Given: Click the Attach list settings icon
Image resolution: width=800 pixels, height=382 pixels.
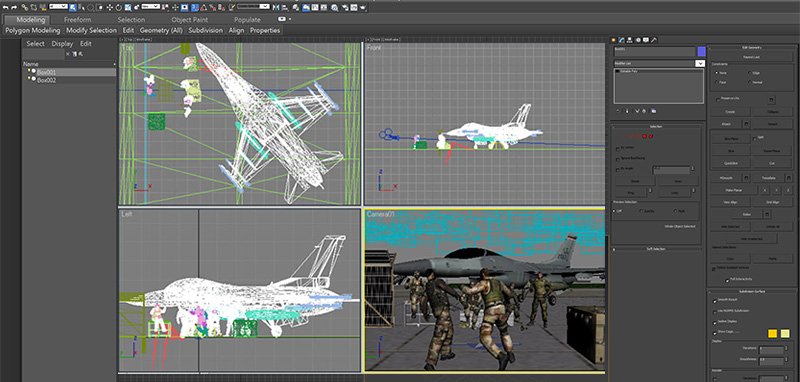Looking at the screenshot, I should [746, 124].
